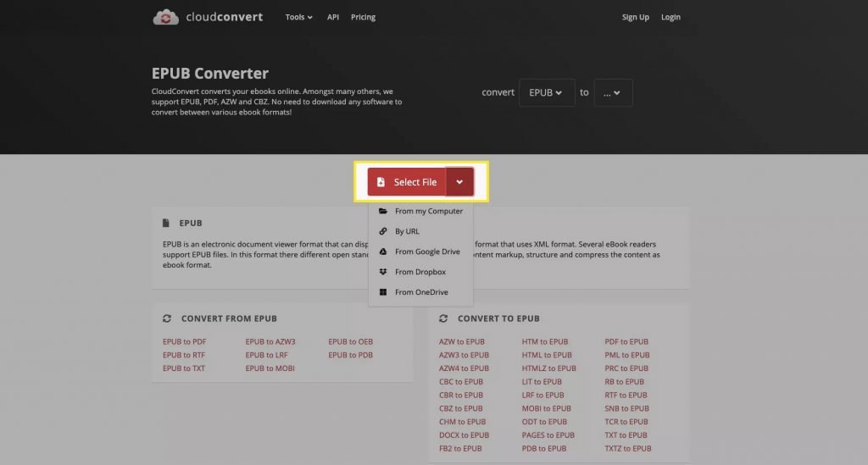The width and height of the screenshot is (868, 465).
Task: Open CBR to EPUB link
Action: [x=461, y=395]
